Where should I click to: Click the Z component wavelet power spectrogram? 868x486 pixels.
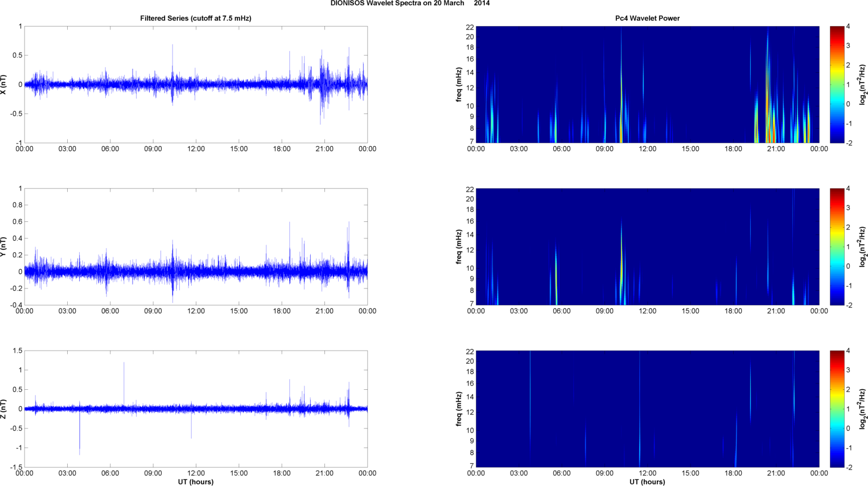[647, 409]
